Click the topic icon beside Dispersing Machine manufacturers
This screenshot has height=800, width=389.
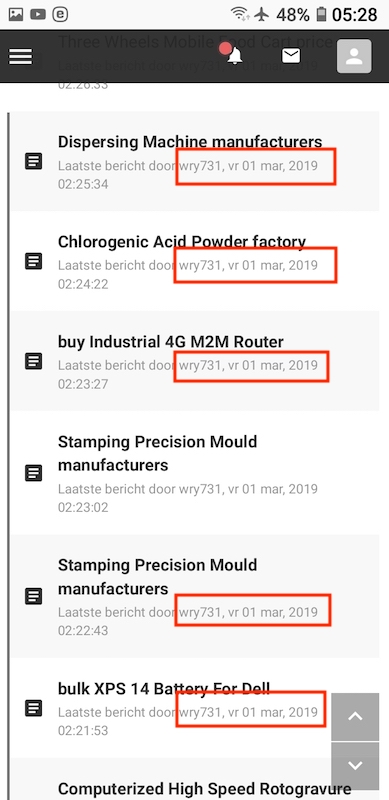(34, 162)
